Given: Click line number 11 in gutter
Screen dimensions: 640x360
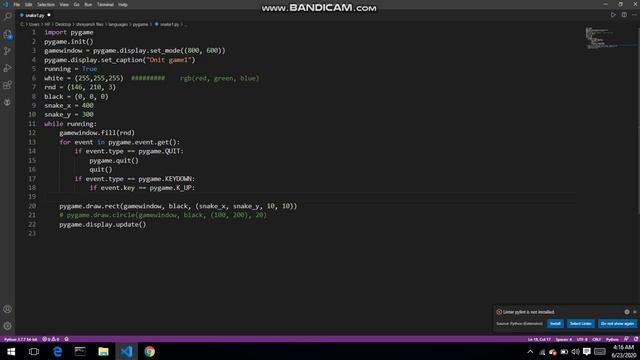Looking at the screenshot, I should (x=32, y=124).
